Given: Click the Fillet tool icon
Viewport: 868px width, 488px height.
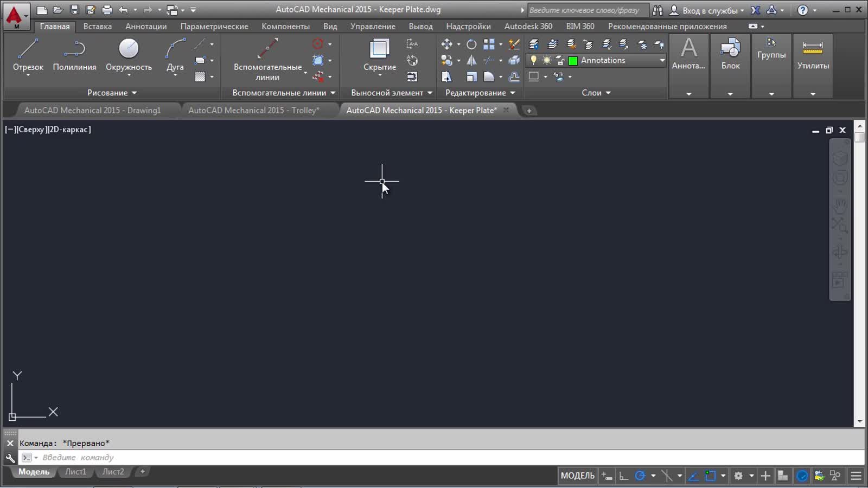Looking at the screenshot, I should (x=489, y=76).
